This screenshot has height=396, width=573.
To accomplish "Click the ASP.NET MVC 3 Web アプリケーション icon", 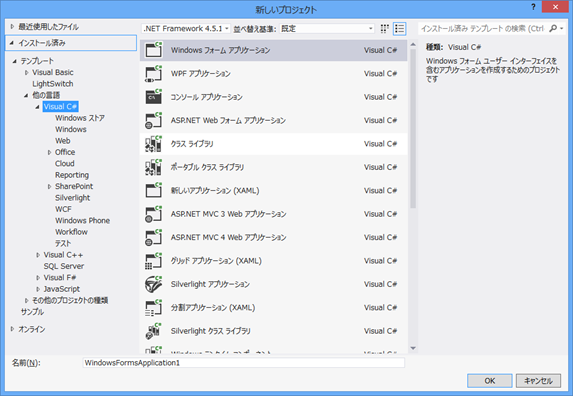I will tap(153, 214).
